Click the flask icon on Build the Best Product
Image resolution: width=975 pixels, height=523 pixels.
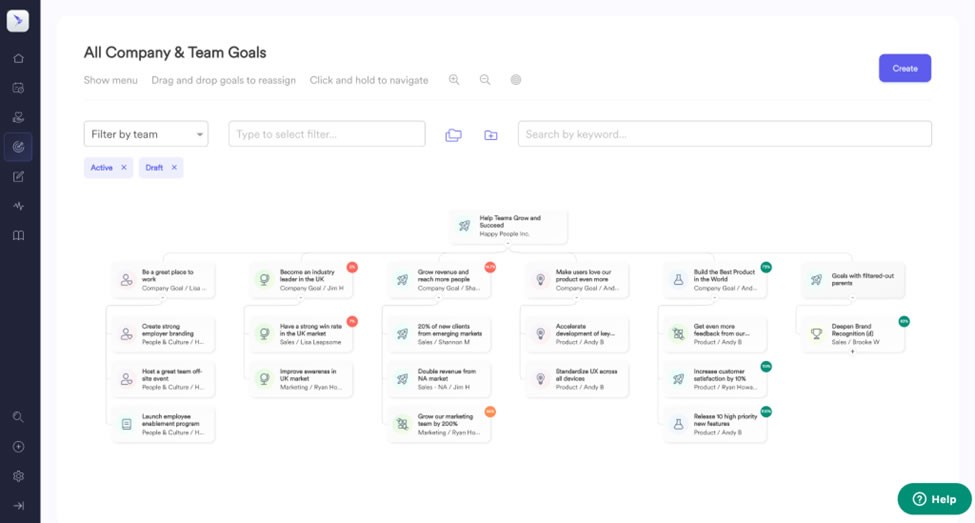pos(678,280)
